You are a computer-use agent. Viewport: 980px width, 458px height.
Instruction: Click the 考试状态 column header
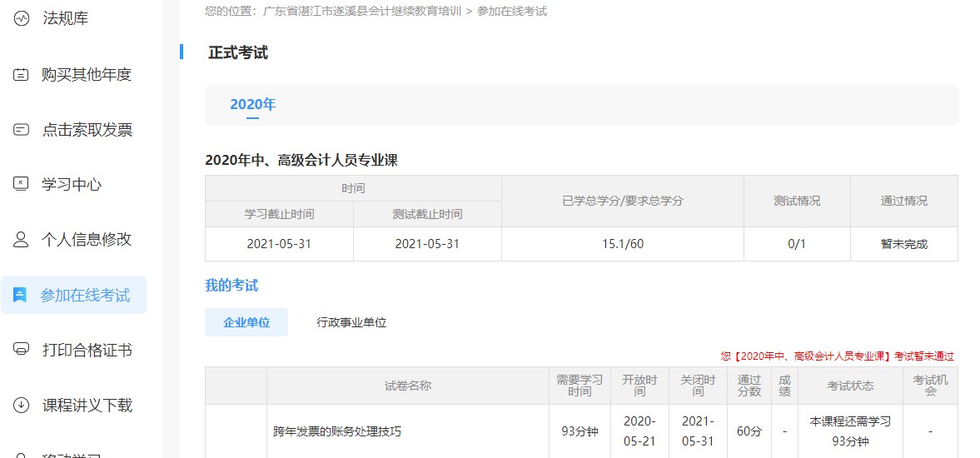coord(851,386)
